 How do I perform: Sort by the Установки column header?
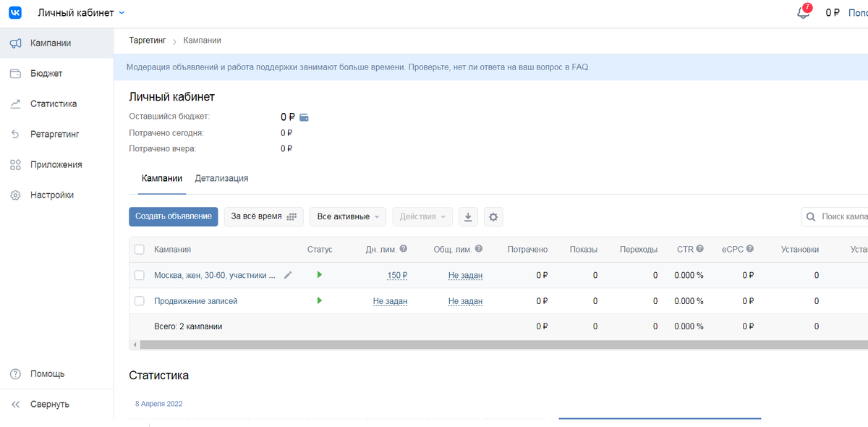pos(800,249)
